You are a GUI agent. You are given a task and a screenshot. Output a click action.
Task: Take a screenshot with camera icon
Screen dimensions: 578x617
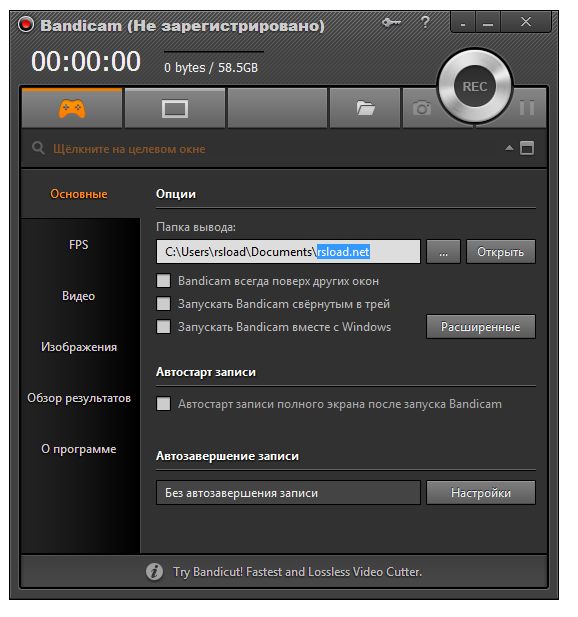421,108
